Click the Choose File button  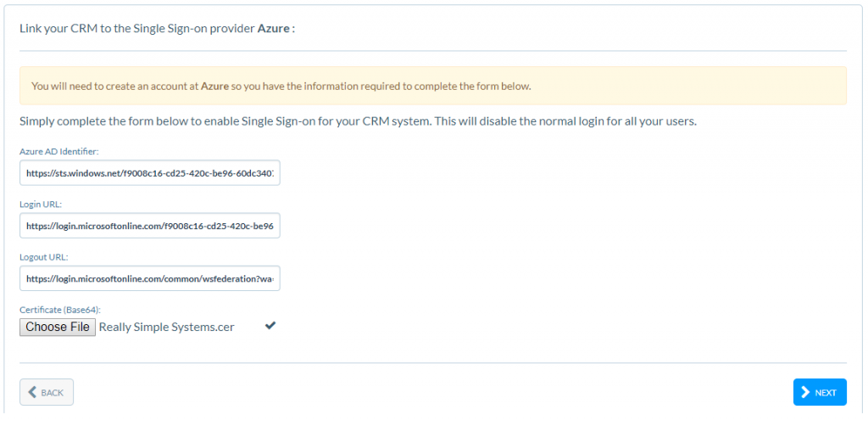pyautogui.click(x=58, y=327)
